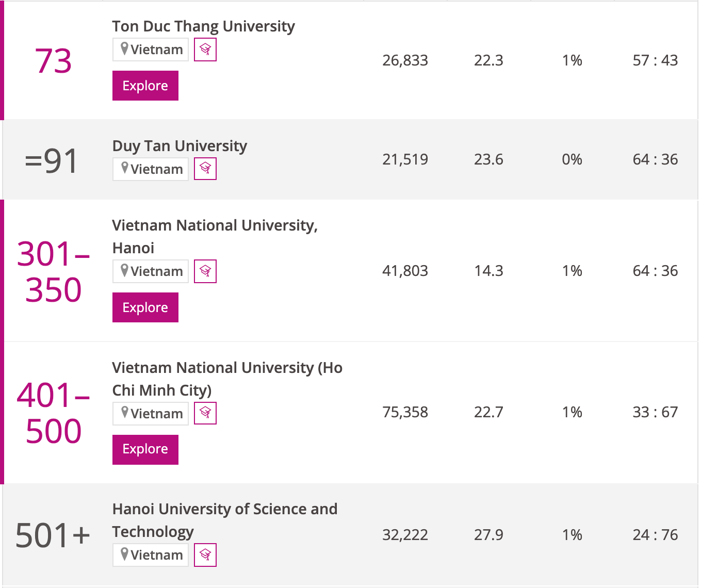Viewport: 701px width, 588px height.
Task: Select the location pin for Hanoi University of Science
Action: (124, 555)
